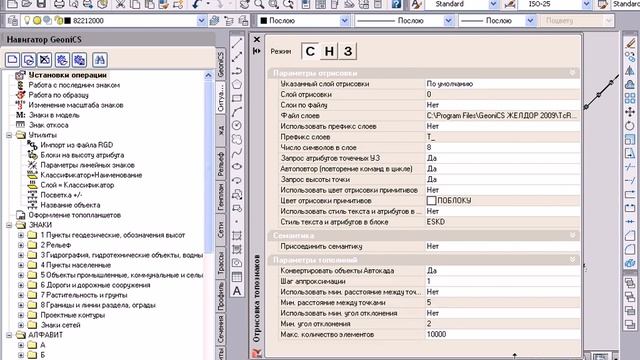This screenshot has height=360, width=640.
Task: Click auto-hide arrow icon of properties palette
Action: point(257,51)
